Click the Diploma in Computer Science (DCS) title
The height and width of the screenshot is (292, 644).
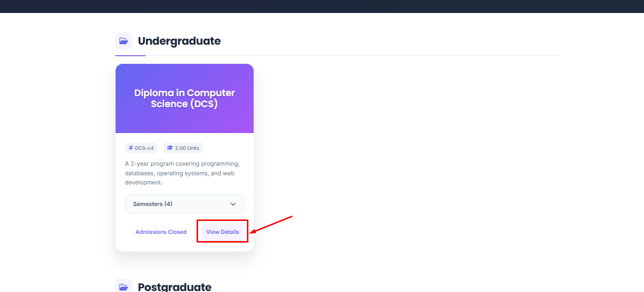pos(185,98)
